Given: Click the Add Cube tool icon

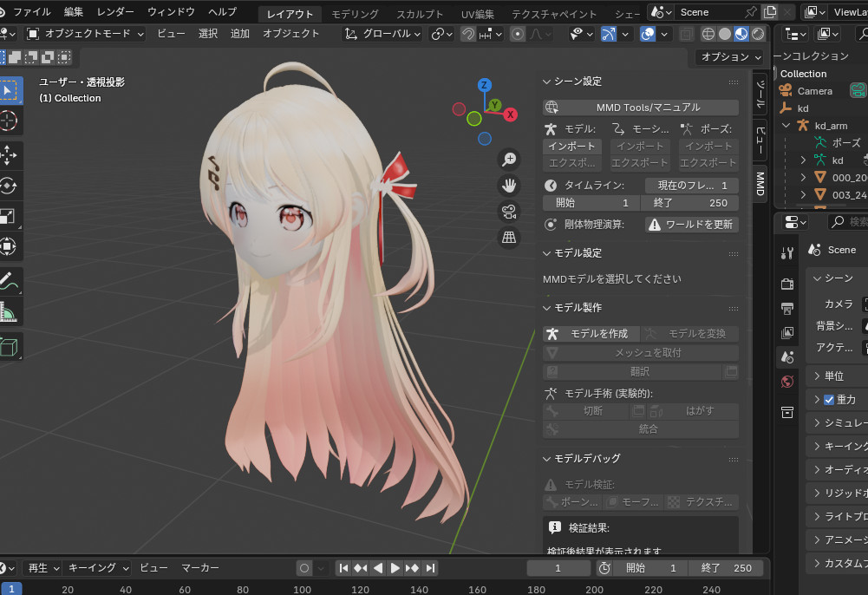Looking at the screenshot, I should (8, 347).
